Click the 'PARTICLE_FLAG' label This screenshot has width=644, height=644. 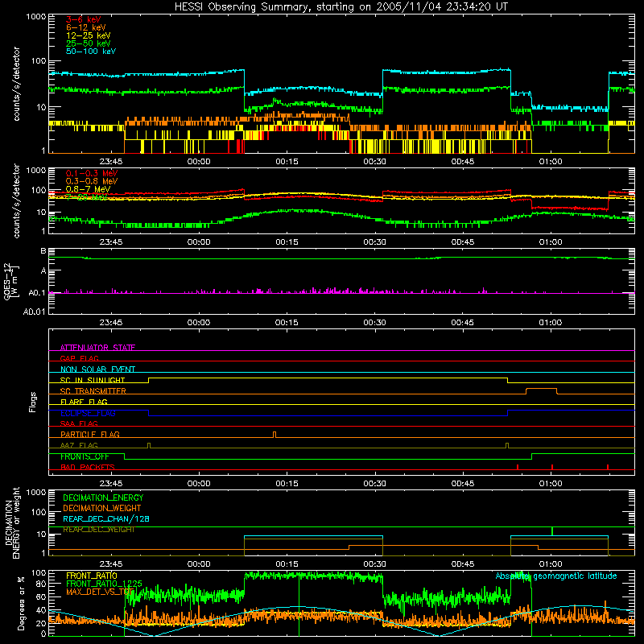click(x=90, y=434)
